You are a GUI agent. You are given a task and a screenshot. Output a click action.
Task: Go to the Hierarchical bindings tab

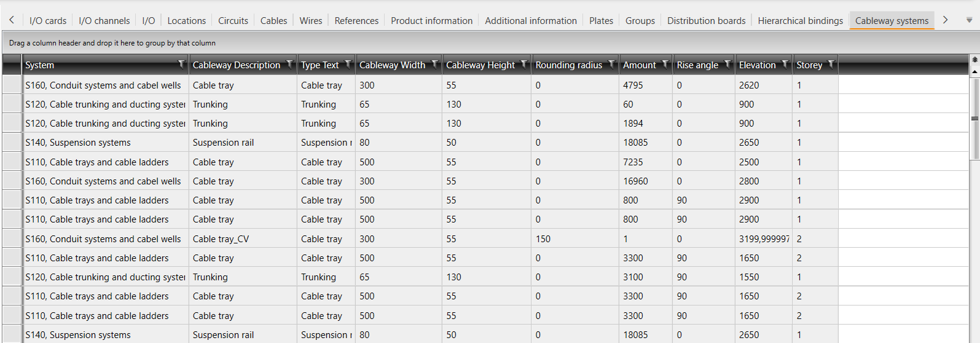point(800,21)
